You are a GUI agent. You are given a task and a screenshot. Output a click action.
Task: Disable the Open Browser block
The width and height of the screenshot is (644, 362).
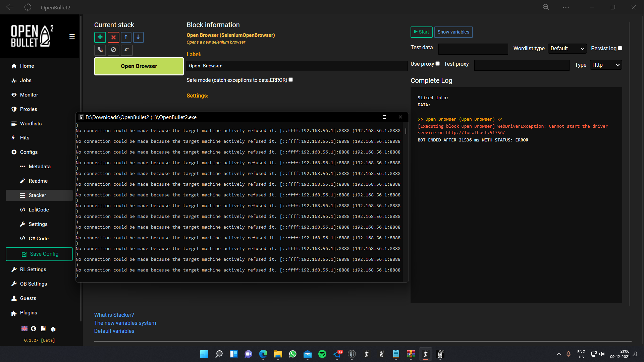pos(113,50)
